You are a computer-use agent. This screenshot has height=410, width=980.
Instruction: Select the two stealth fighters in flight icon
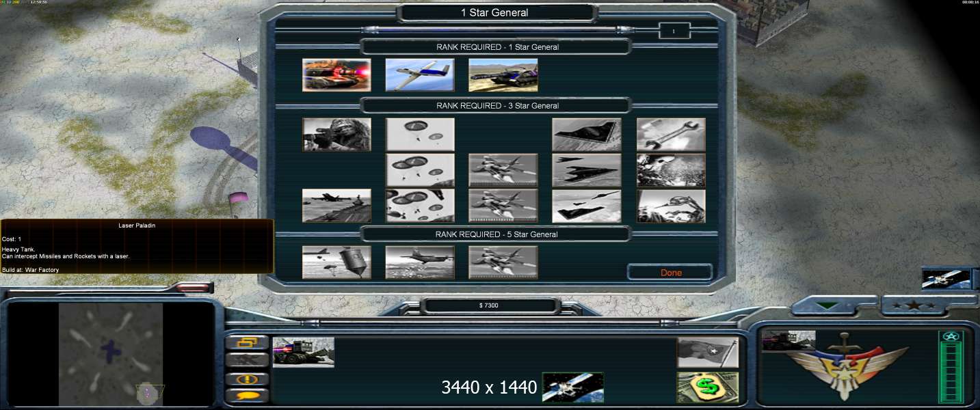pyautogui.click(x=587, y=170)
